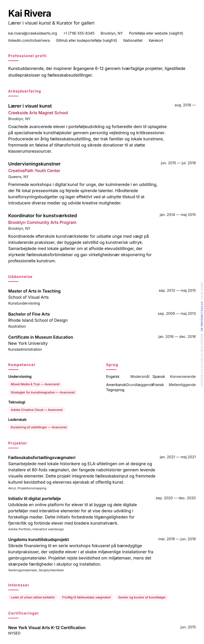
Task: Click the Leder af urban skitse kollektiv tag
Action: click(33, 597)
